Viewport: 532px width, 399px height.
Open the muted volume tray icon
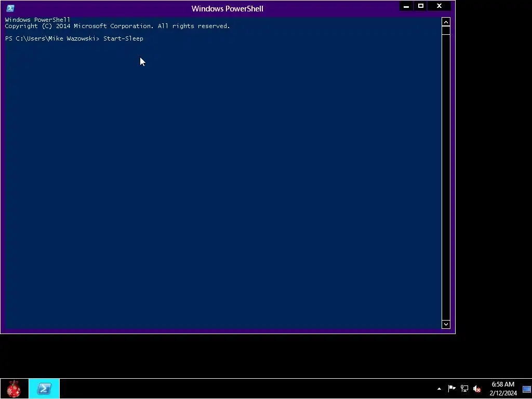(x=477, y=389)
